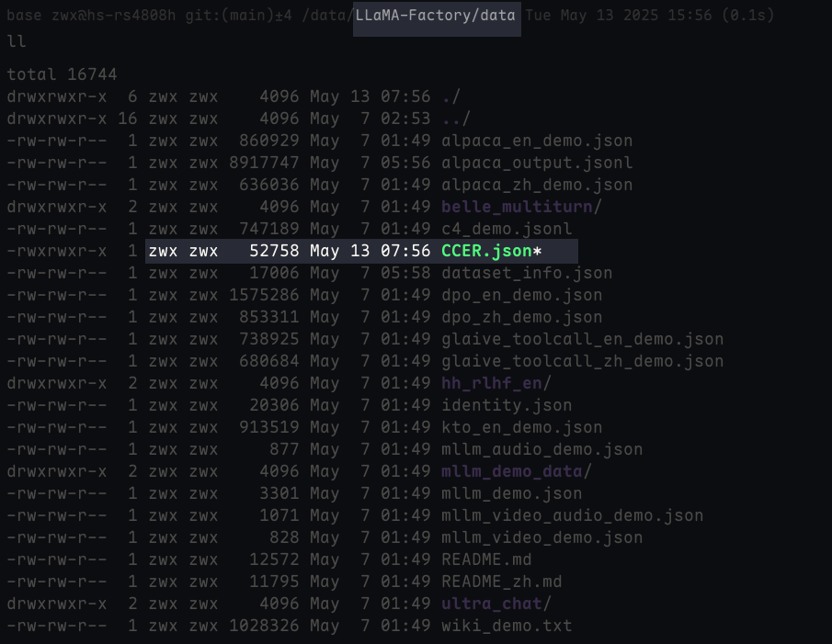
Task: Click the LLaMA-Factory/data path in prompt
Action: pyautogui.click(x=437, y=16)
